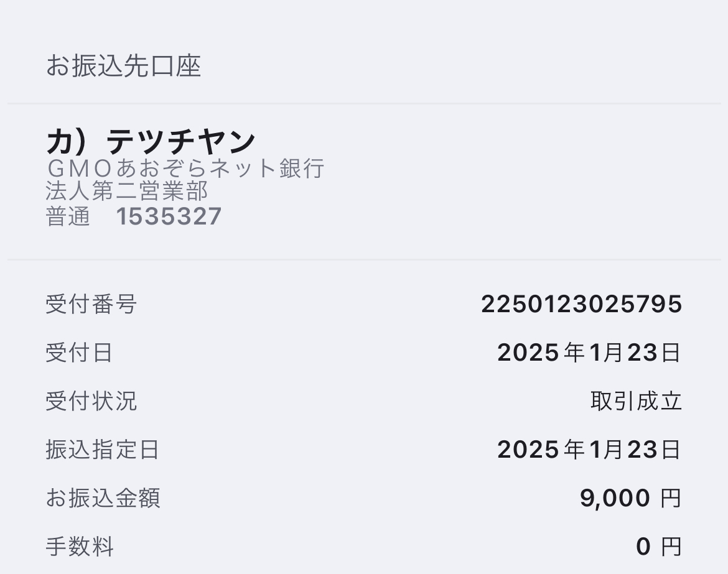This screenshot has width=728, height=574.
Task: Click the 普通 account type text
Action: tap(68, 216)
